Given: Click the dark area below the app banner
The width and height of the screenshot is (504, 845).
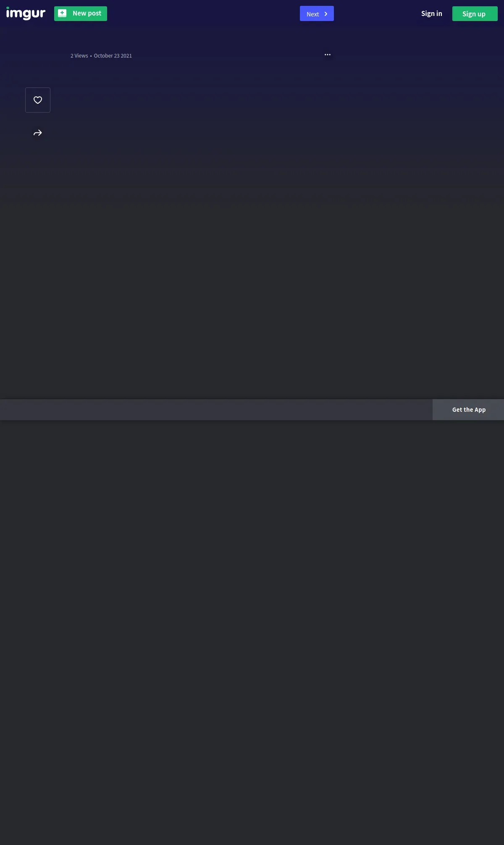Looking at the screenshot, I should click(x=252, y=630).
